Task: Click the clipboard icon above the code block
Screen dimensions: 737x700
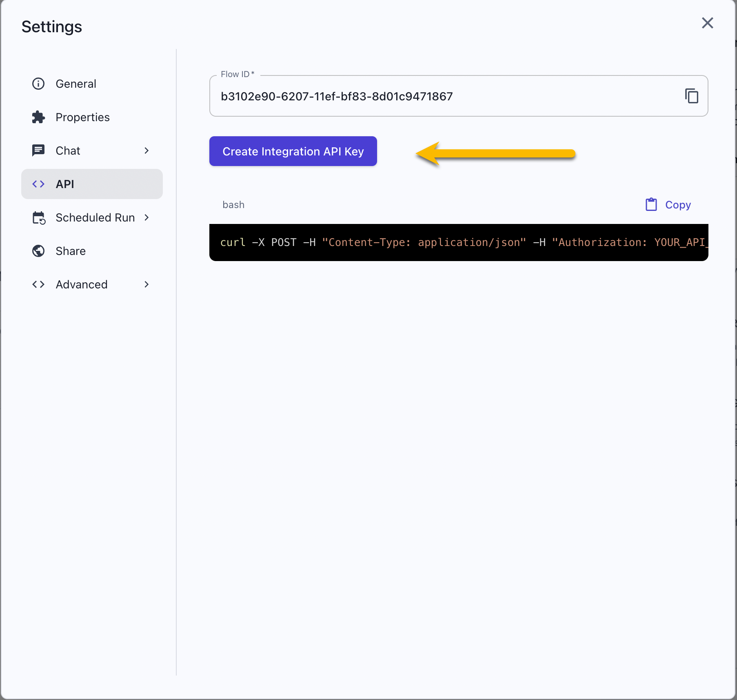Action: [651, 204]
